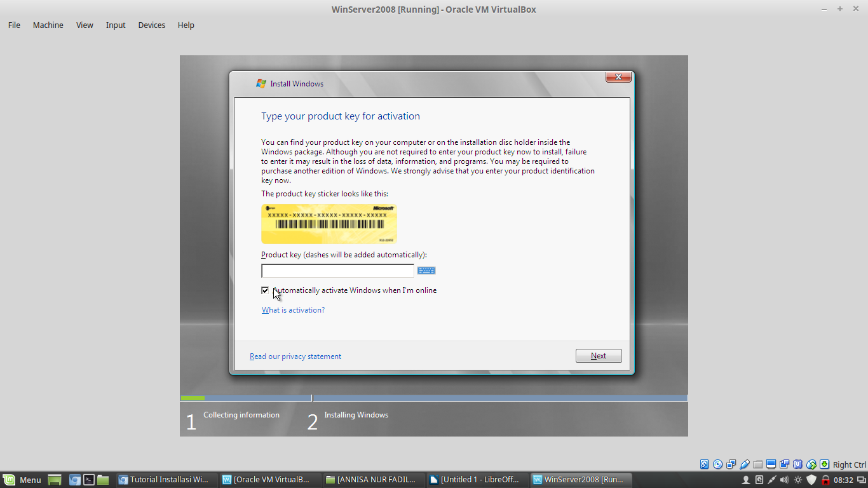868x488 pixels.
Task: Click the show desktop icon in panel
Action: 55,480
